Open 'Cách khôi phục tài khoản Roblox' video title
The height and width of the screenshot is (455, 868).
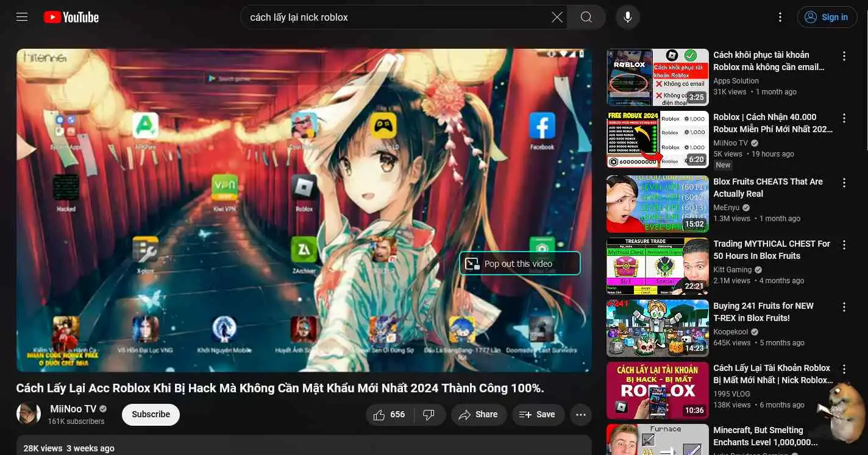tap(769, 61)
